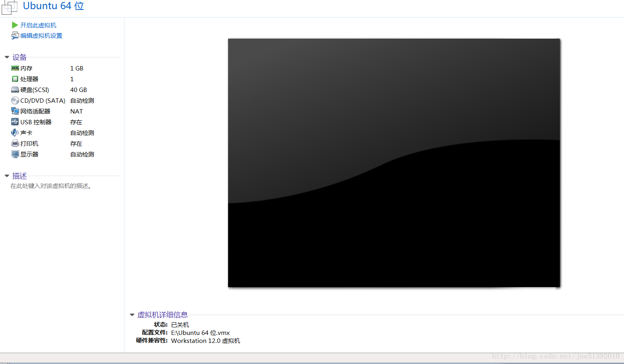Collapse the 虚拟机详细信息 section arrow
This screenshot has height=364, width=624.
132,315
